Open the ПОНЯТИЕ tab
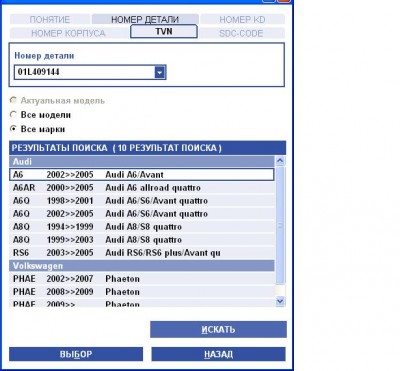 coord(50,19)
